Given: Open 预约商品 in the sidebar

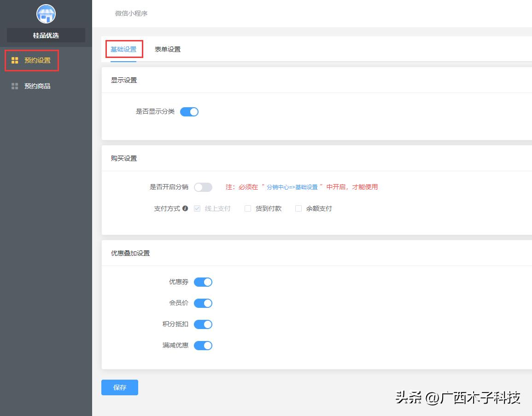Looking at the screenshot, I should (38, 86).
